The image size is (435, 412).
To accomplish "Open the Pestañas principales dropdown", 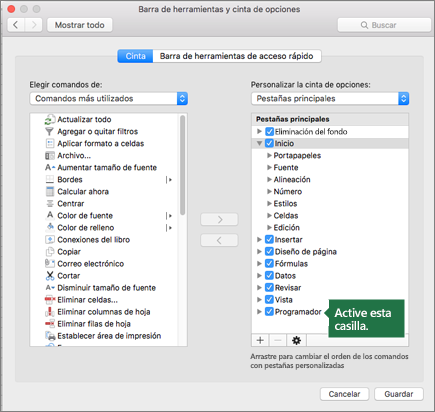I will (330, 99).
